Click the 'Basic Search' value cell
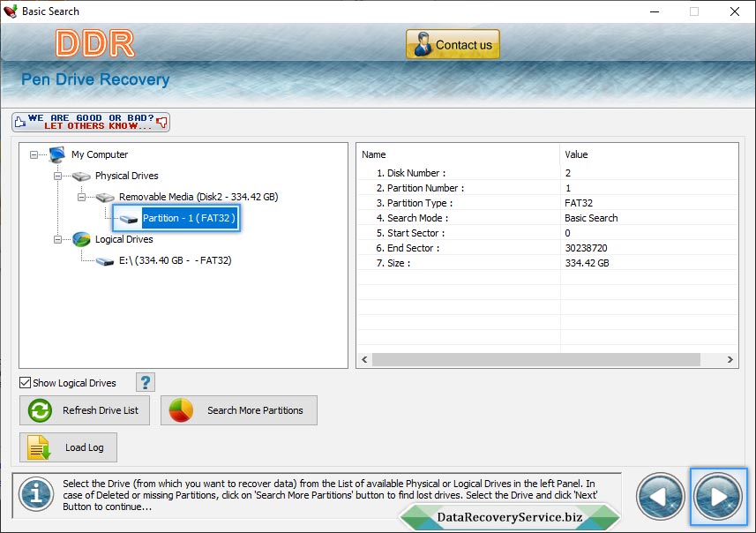 click(x=591, y=218)
